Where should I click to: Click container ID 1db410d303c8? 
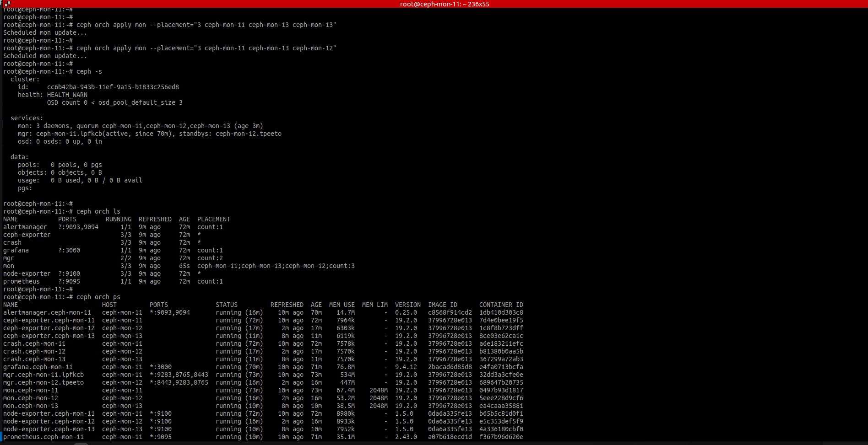pyautogui.click(x=501, y=312)
